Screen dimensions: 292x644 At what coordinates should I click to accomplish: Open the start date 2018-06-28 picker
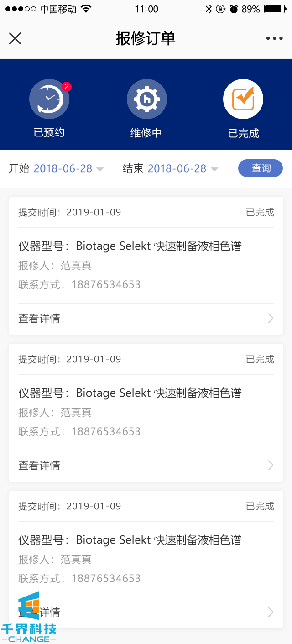pos(63,168)
